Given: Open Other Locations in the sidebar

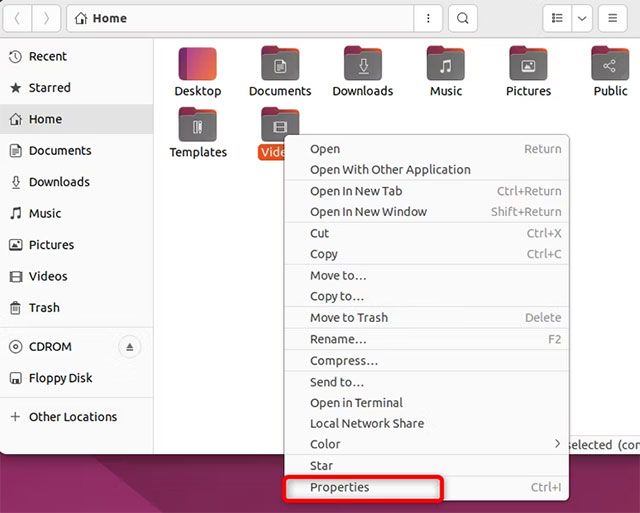Looking at the screenshot, I should 77,417.
